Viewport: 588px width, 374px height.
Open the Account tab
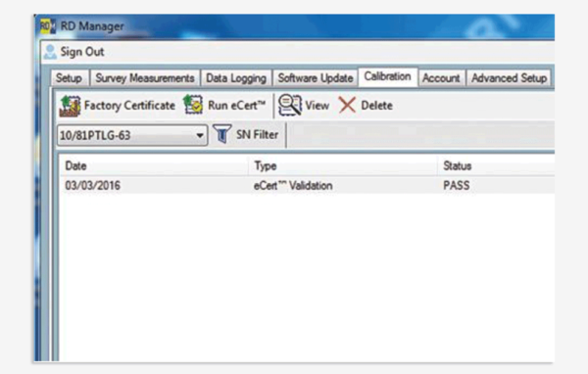click(441, 78)
